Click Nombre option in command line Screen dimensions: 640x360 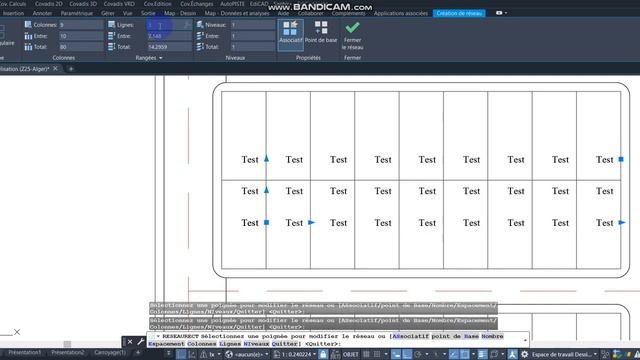pos(492,336)
